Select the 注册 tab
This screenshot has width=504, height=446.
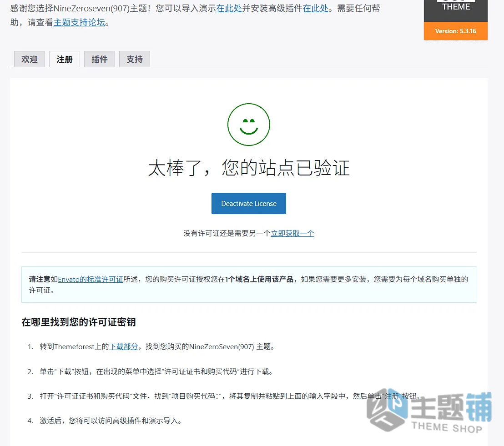click(64, 59)
